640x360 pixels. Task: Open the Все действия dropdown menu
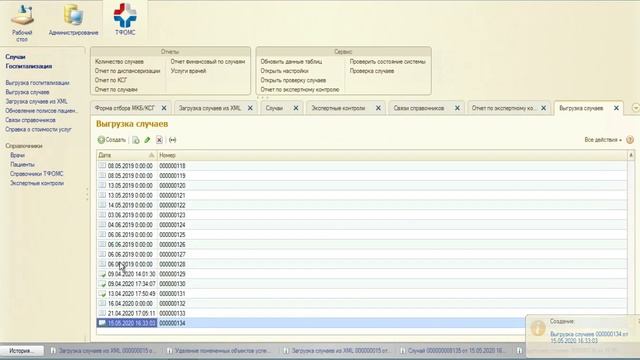click(603, 140)
